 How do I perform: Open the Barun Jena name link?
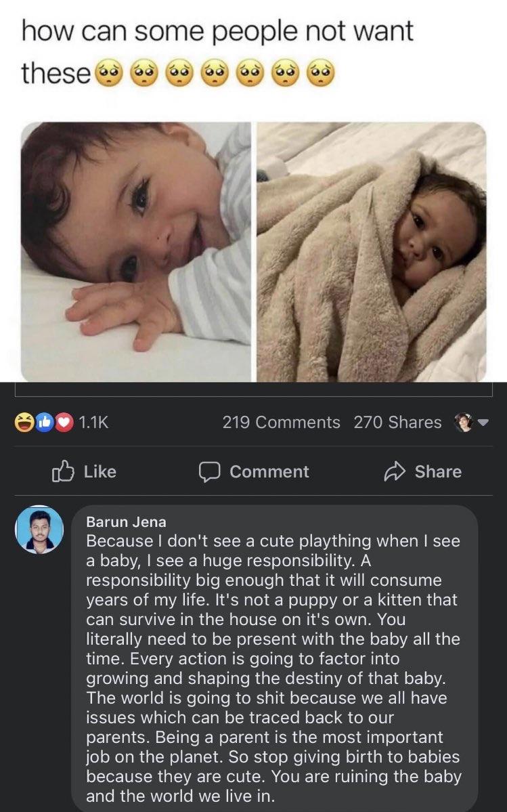126,521
